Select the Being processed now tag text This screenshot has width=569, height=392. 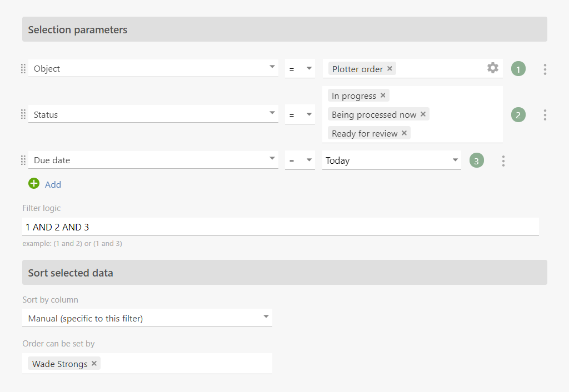(x=374, y=114)
